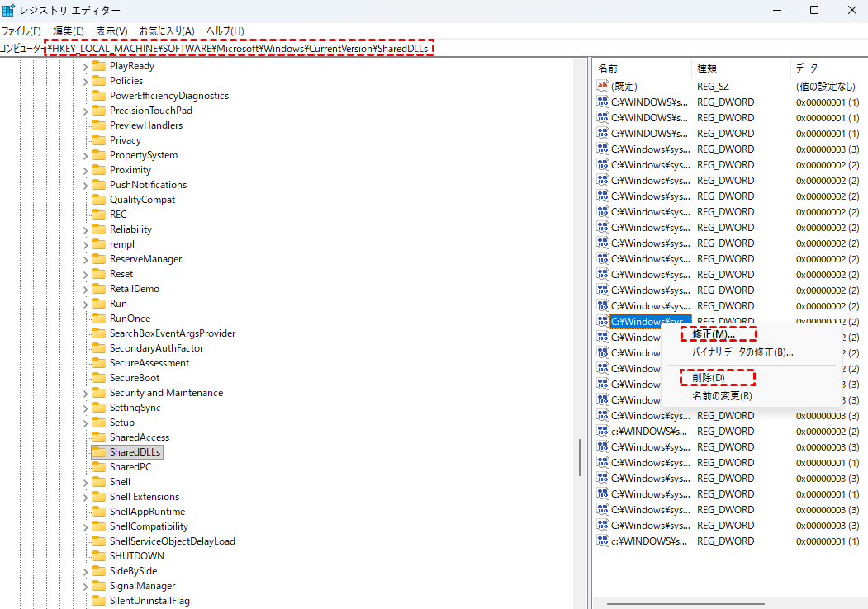The image size is (868, 609).
Task: Choose 修正(M)... from the context menu
Action: click(714, 334)
